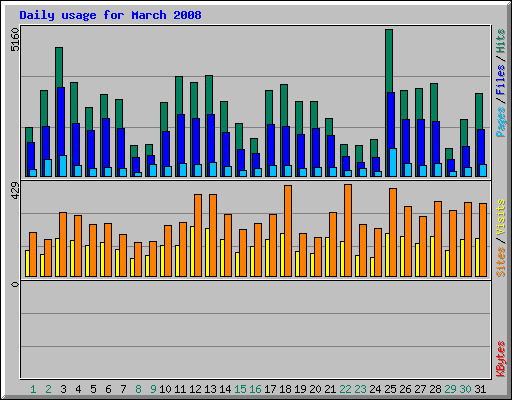
Task: Click the 'Hits' legend label
Action: (x=500, y=41)
